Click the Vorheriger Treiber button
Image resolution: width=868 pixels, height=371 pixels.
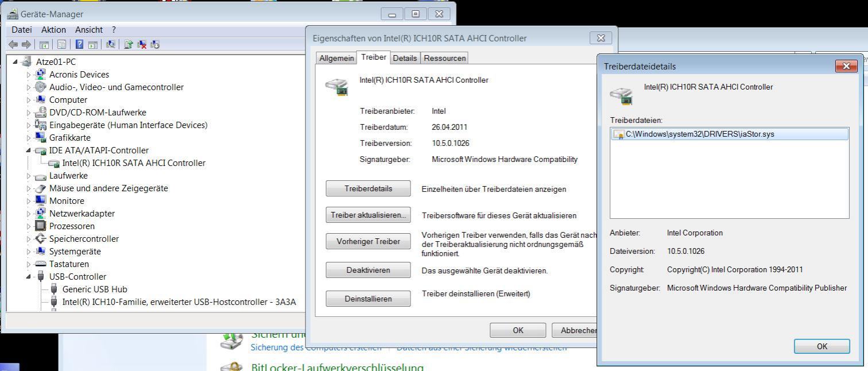pos(368,241)
